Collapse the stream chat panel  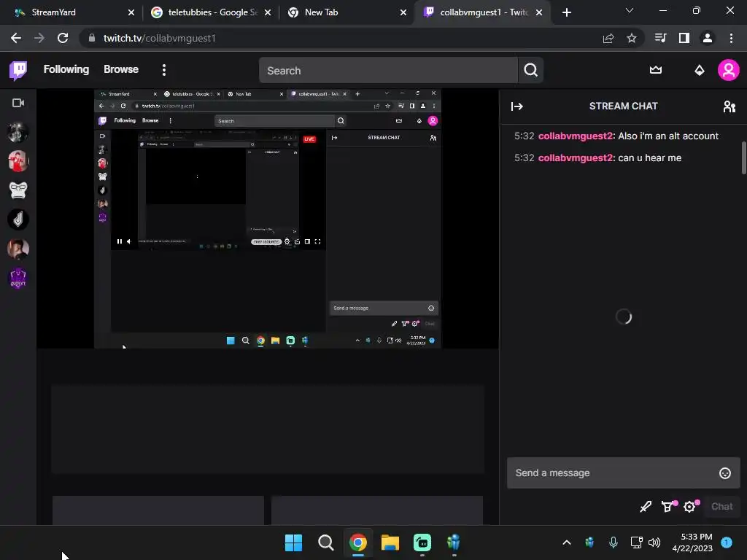coord(517,106)
